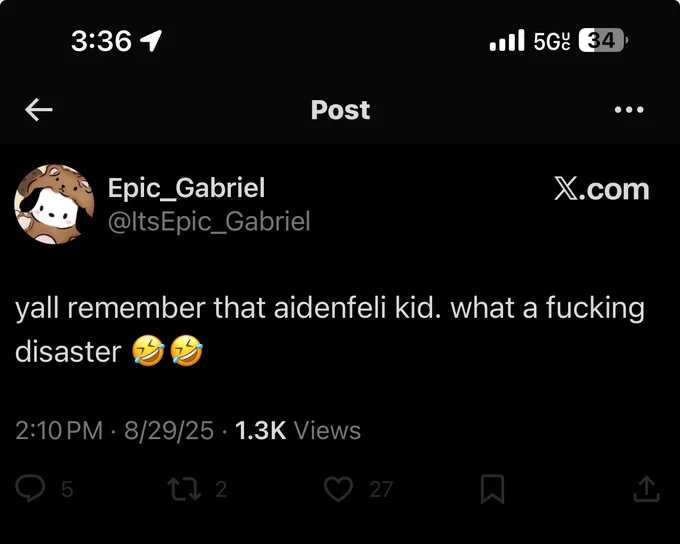Open Epic_Gabriel's profile picture

pyautogui.click(x=54, y=204)
